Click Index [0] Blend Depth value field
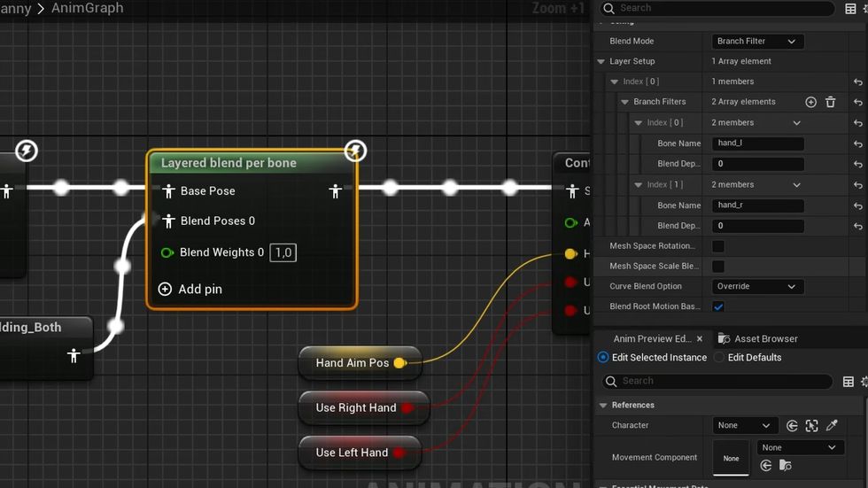The image size is (868, 488). coord(757,164)
